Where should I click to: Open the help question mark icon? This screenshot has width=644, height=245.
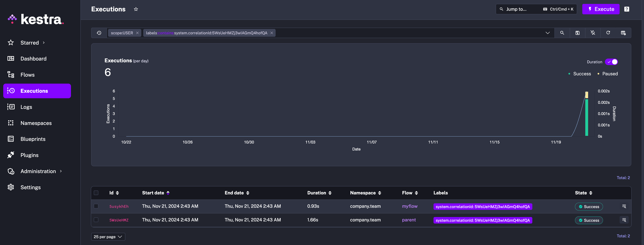click(626, 9)
